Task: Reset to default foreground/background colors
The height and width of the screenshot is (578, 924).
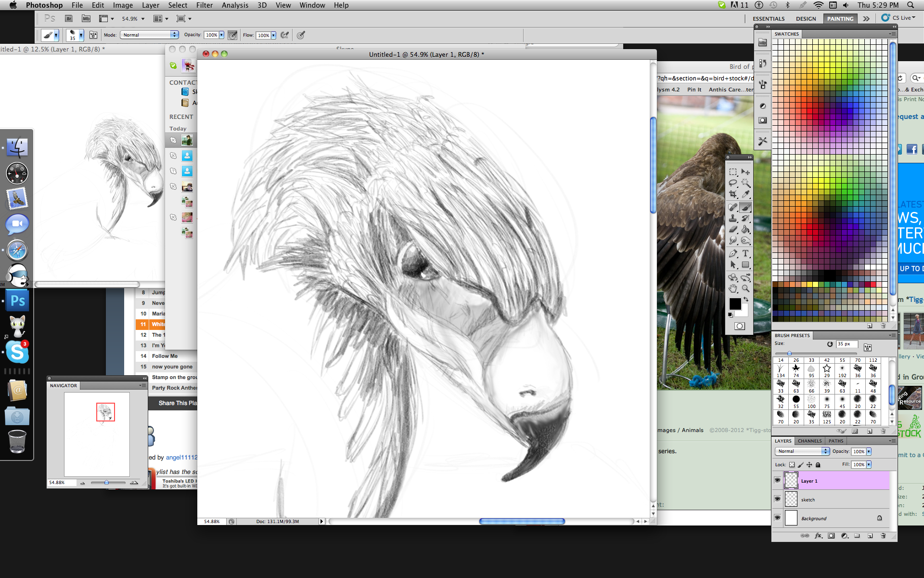Action: pyautogui.click(x=731, y=315)
